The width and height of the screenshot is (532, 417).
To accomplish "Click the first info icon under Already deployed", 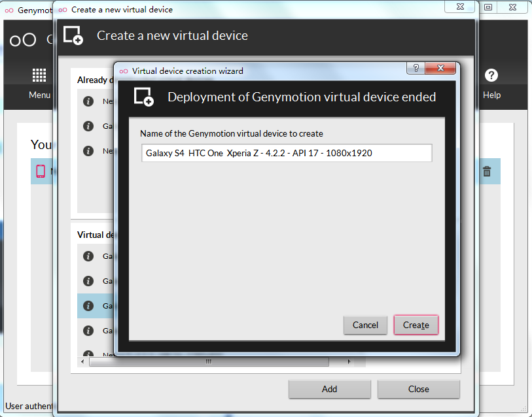I will [x=88, y=101].
